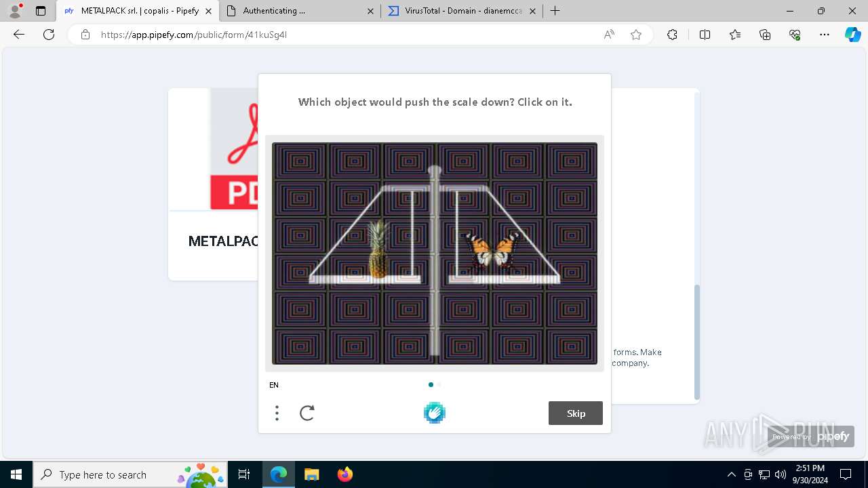Open Task View
Screen dimensions: 868x488
[244, 474]
